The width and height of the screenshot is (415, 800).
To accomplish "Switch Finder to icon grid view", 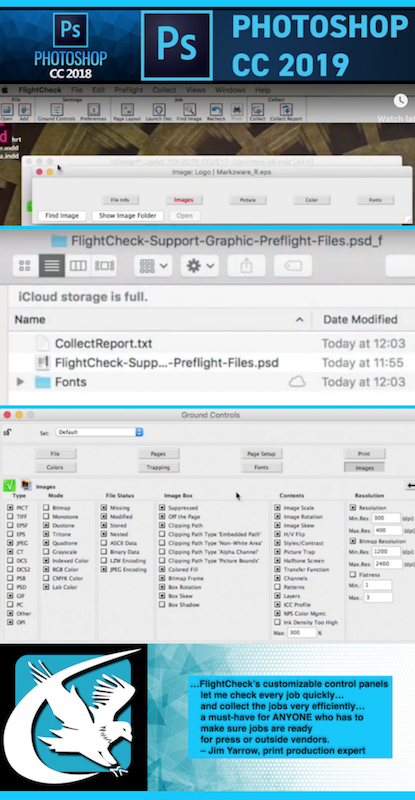I will [x=25, y=266].
